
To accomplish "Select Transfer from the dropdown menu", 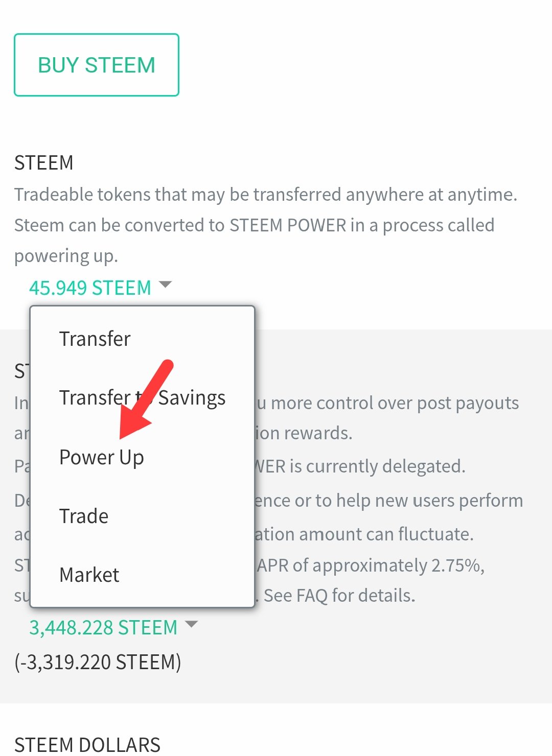I will pyautogui.click(x=95, y=339).
